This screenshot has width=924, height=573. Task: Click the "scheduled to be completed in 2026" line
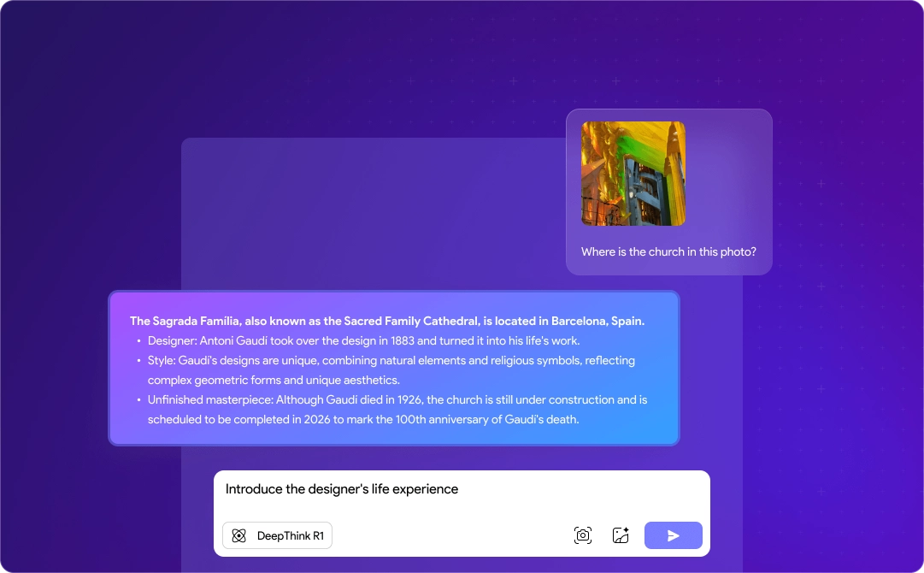point(363,420)
